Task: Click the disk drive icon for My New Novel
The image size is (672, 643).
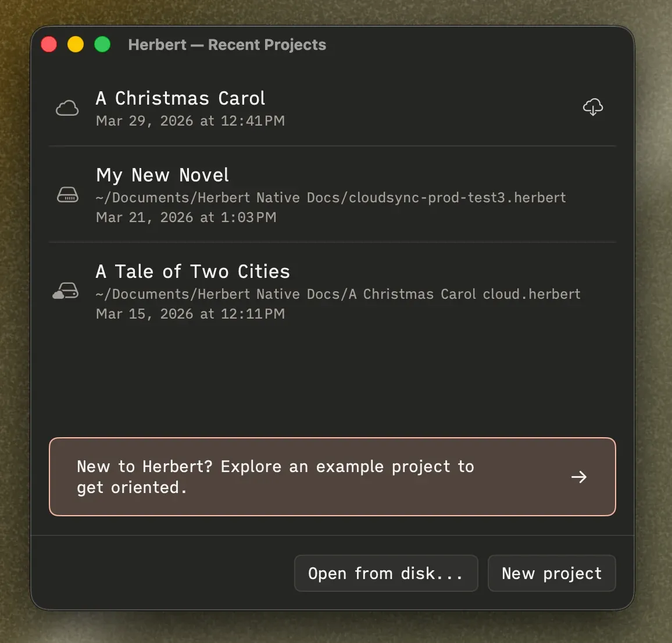Action: pos(67,195)
